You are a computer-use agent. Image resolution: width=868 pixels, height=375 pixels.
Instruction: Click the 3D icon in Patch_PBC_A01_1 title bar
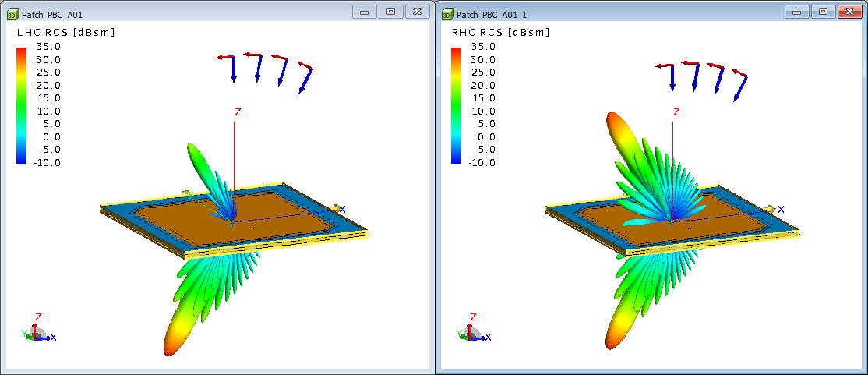click(447, 13)
